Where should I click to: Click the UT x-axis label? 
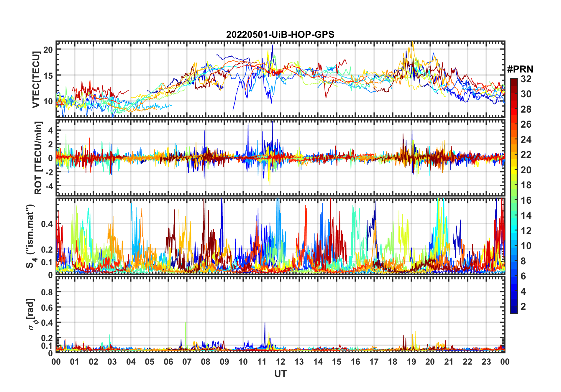[280, 374]
